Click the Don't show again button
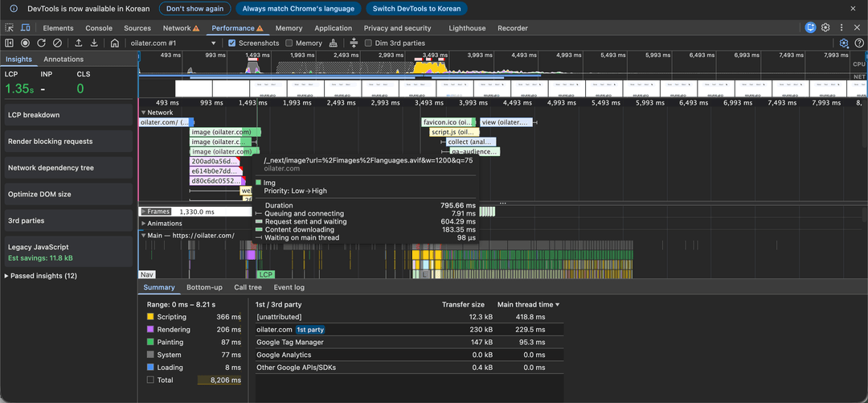The image size is (868, 403). tap(194, 8)
